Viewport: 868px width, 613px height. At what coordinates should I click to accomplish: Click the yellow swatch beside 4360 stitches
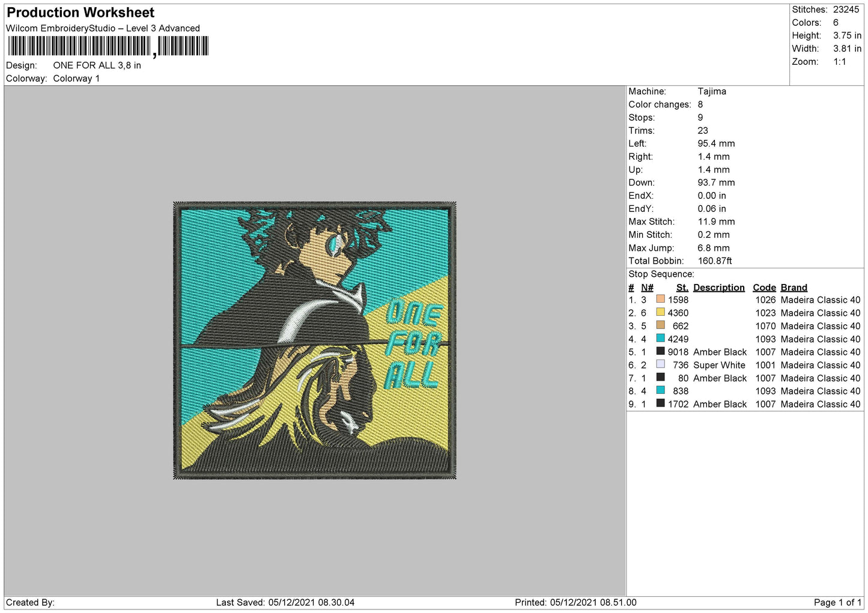pyautogui.click(x=660, y=312)
